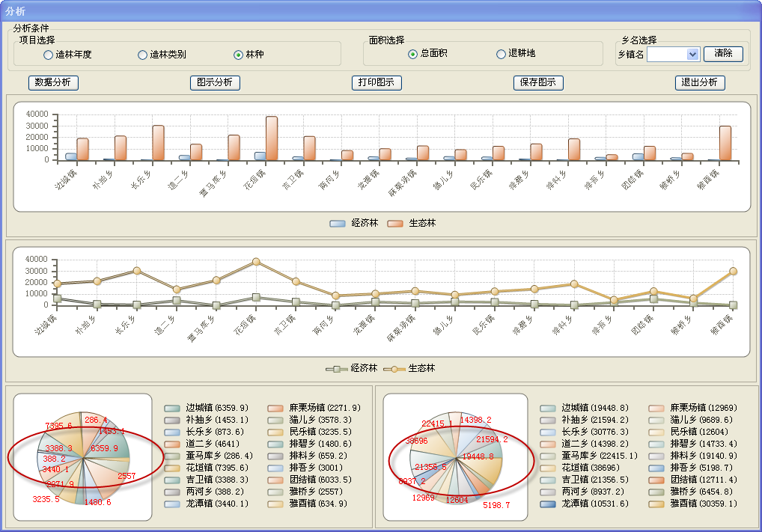Click the 经济林 line chart legend marker
762x532 pixels.
[336, 369]
